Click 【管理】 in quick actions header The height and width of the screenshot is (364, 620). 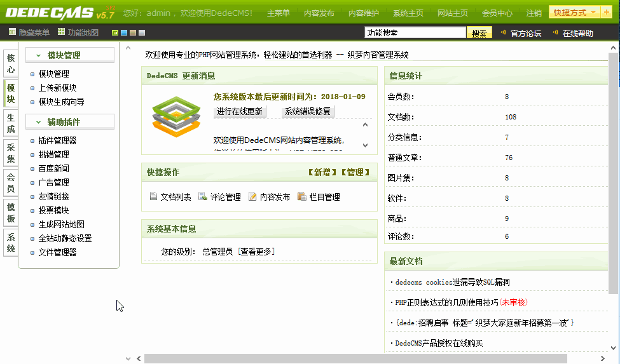[355, 172]
